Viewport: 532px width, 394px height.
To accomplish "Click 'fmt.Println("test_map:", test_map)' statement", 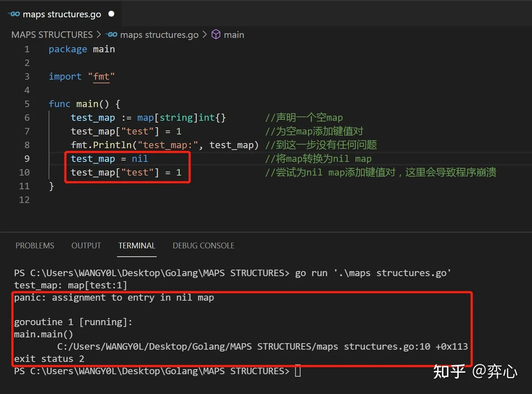I will [x=164, y=145].
